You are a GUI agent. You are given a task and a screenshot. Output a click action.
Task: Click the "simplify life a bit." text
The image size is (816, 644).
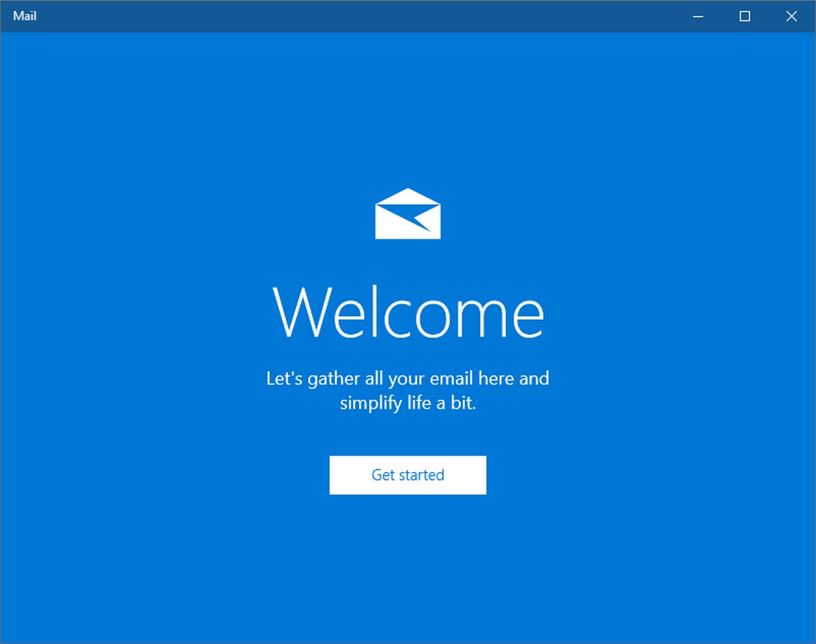point(408,403)
